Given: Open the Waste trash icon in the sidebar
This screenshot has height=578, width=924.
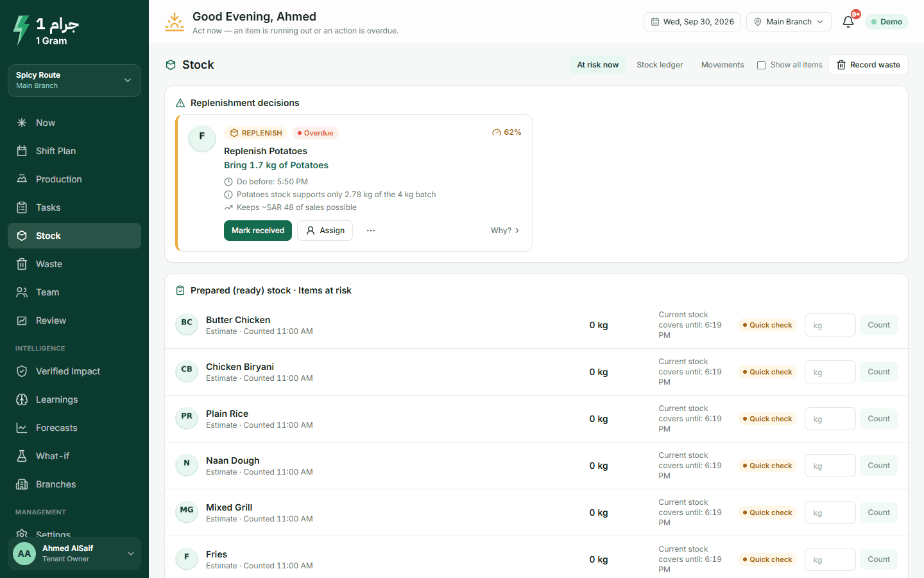Looking at the screenshot, I should coord(22,264).
